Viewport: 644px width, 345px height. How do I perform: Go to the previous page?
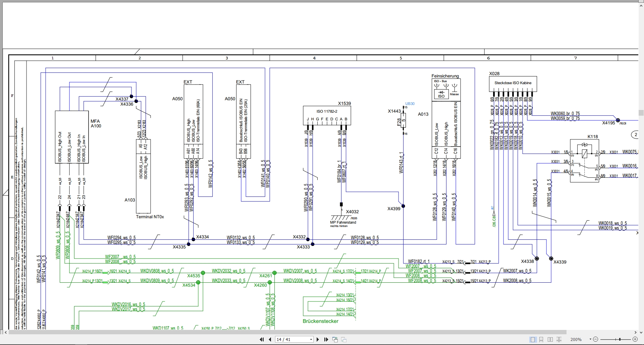(x=270, y=339)
